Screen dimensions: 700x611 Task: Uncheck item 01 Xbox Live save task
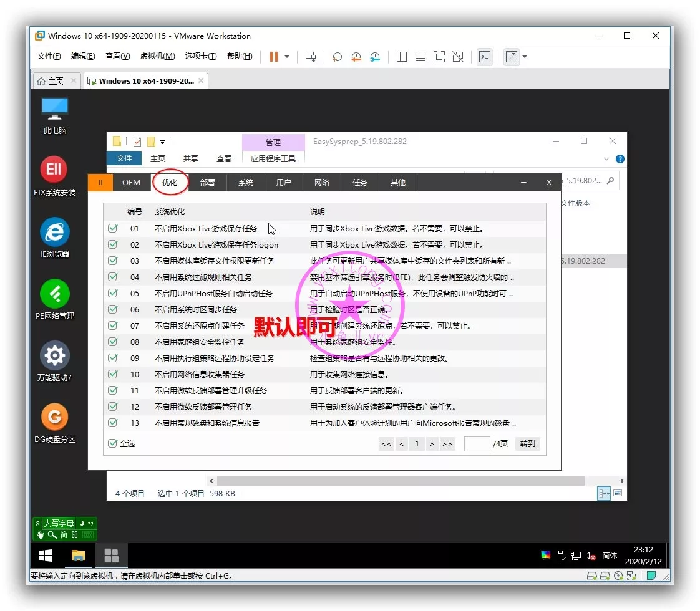tap(113, 228)
